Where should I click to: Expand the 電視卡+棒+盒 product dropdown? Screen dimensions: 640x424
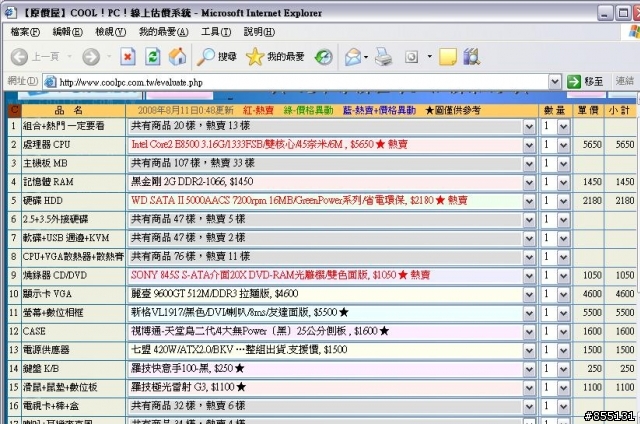(529, 406)
